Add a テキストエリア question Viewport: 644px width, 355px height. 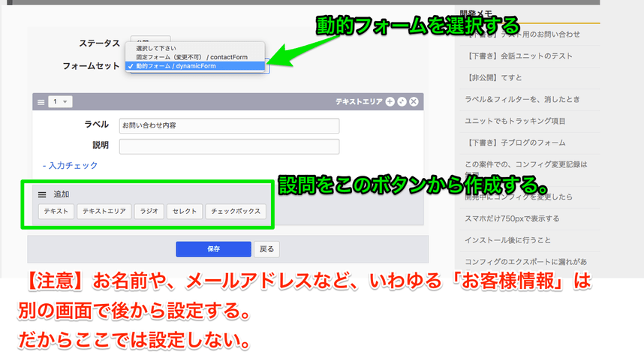(x=105, y=212)
